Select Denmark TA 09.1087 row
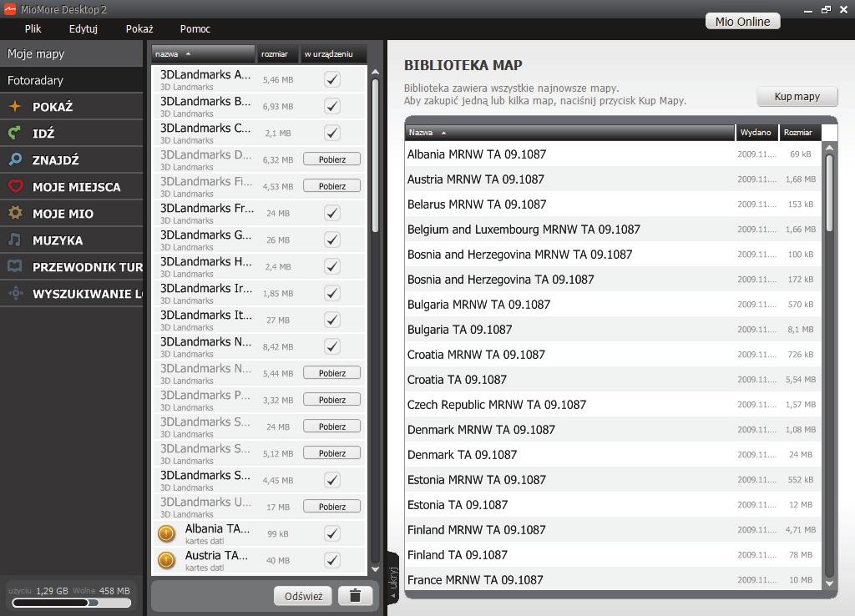 [x=613, y=455]
